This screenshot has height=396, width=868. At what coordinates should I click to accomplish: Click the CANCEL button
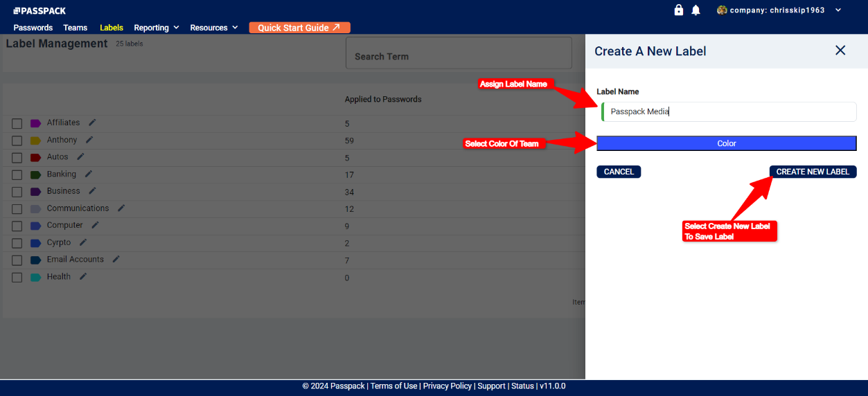pyautogui.click(x=619, y=172)
